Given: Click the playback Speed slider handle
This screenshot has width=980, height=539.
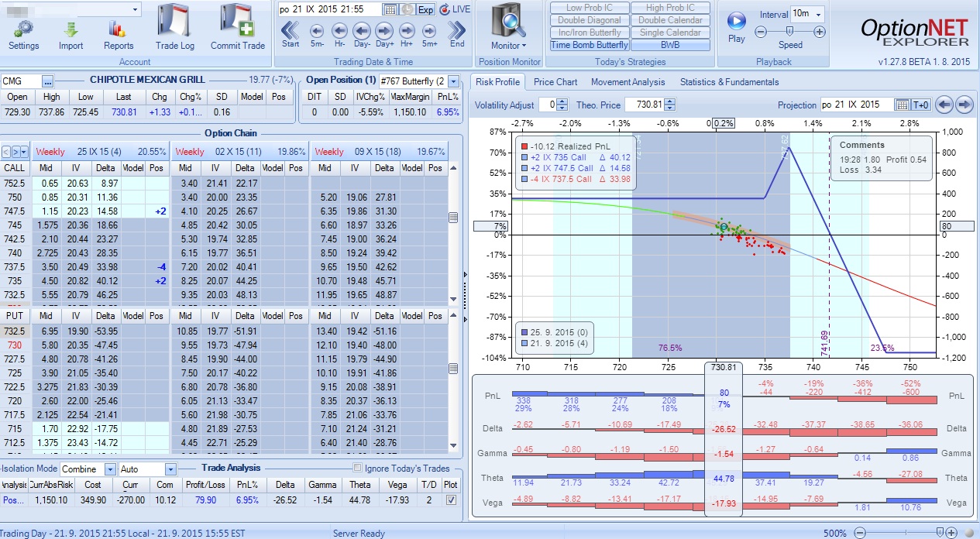Looking at the screenshot, I should [789, 32].
